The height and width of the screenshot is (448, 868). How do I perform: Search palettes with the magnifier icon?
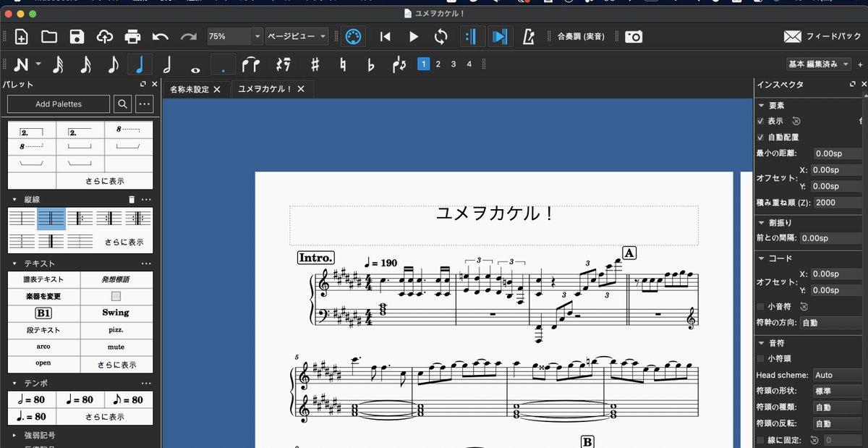123,104
